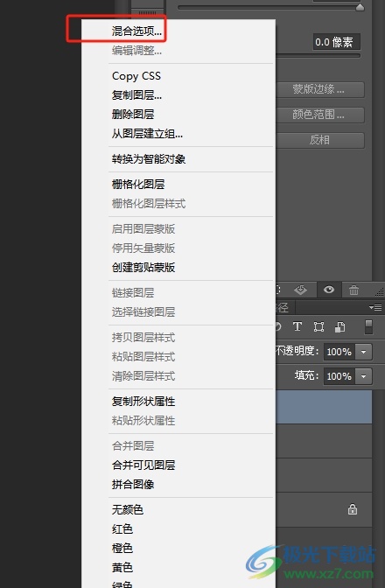Viewport: 385px width, 588px height.
Task: Choose 停用矢量蒙版 menu entry
Action: tap(143, 248)
